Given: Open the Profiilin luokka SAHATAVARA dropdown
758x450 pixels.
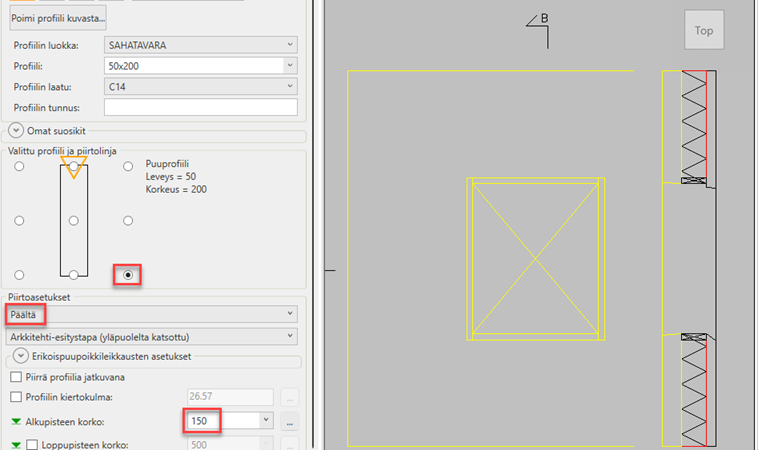Looking at the screenshot, I should (201, 45).
